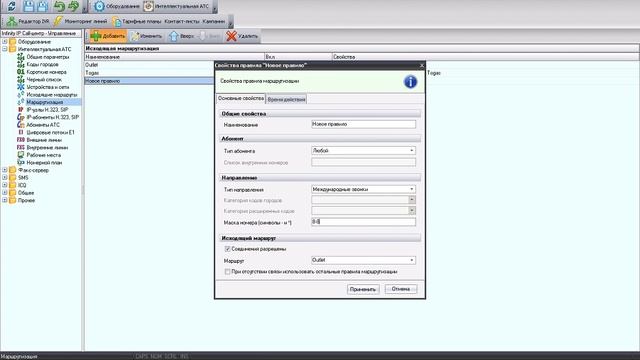Open Кампании in the toolbar

213,21
